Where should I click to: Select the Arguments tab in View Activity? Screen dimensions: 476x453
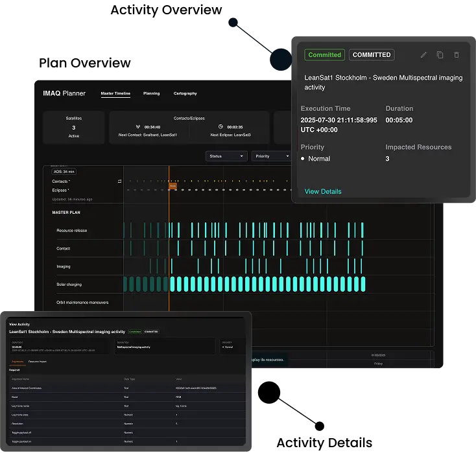click(x=17, y=361)
